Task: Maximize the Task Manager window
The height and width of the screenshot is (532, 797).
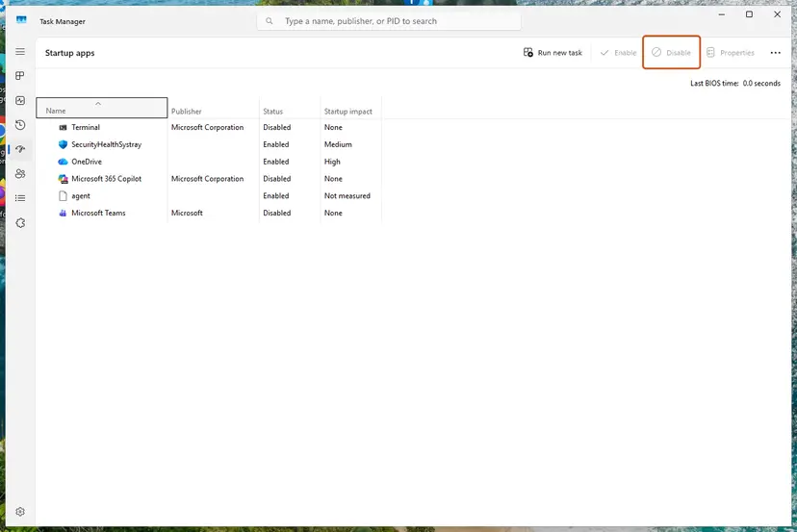Action: 749,14
